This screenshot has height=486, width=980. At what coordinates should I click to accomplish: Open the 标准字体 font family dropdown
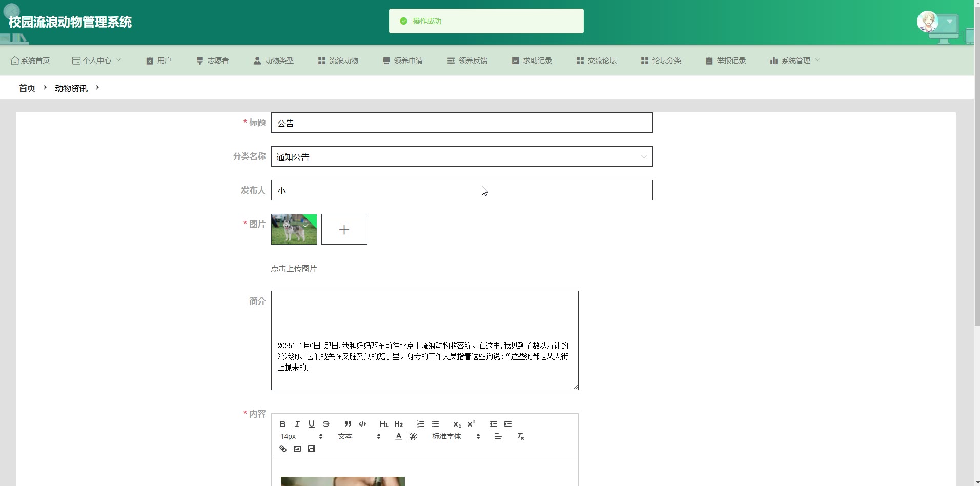[455, 436]
